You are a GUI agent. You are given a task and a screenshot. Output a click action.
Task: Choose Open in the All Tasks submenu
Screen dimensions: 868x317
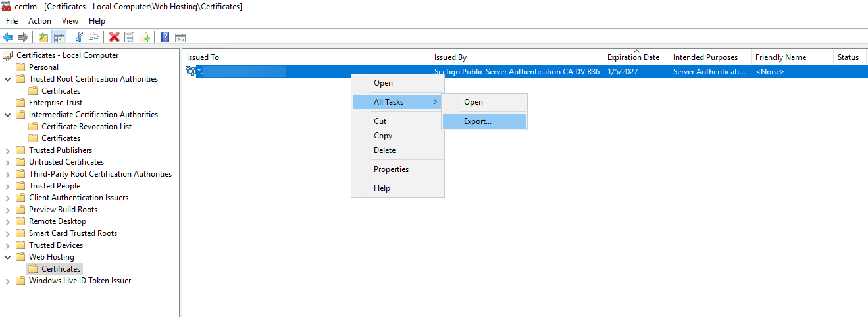point(484,102)
